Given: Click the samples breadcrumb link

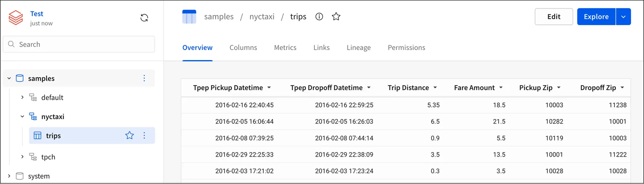Looking at the screenshot, I should click(219, 17).
